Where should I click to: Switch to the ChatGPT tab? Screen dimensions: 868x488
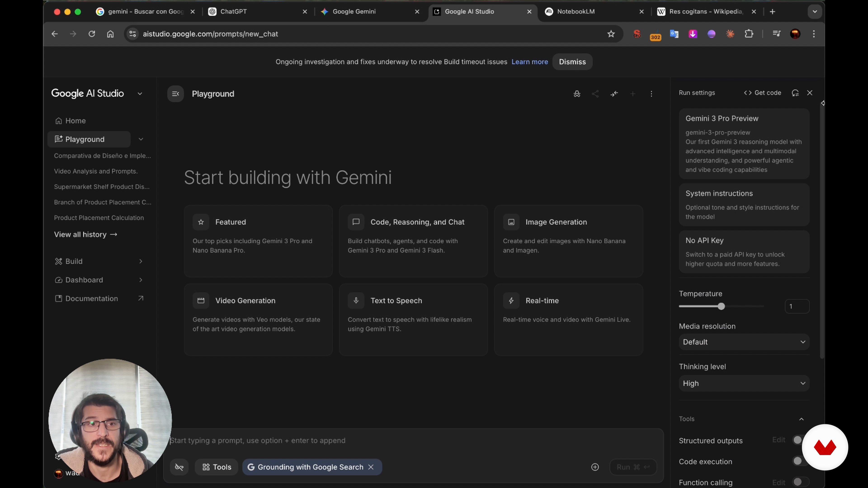click(258, 12)
